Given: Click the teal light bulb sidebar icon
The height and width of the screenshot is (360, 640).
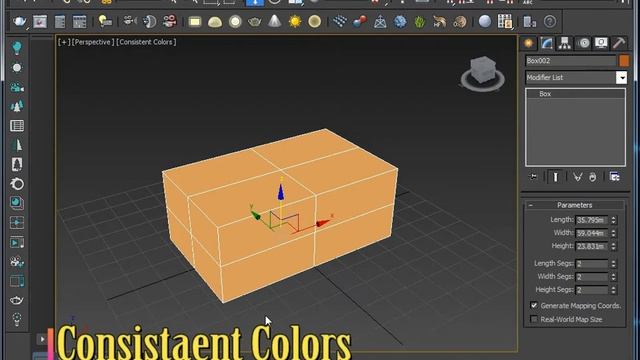Looking at the screenshot, I should [x=17, y=48].
